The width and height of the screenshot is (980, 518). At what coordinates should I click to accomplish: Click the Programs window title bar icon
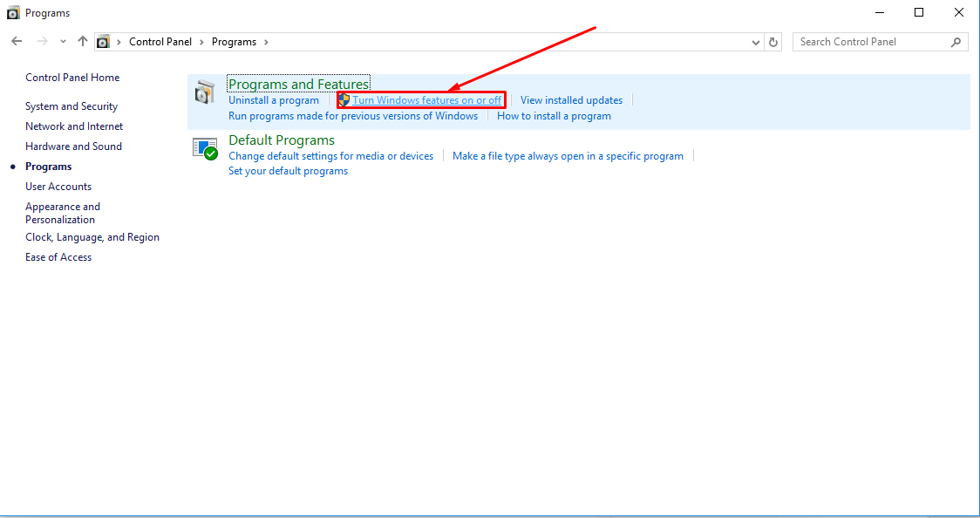pyautogui.click(x=13, y=12)
